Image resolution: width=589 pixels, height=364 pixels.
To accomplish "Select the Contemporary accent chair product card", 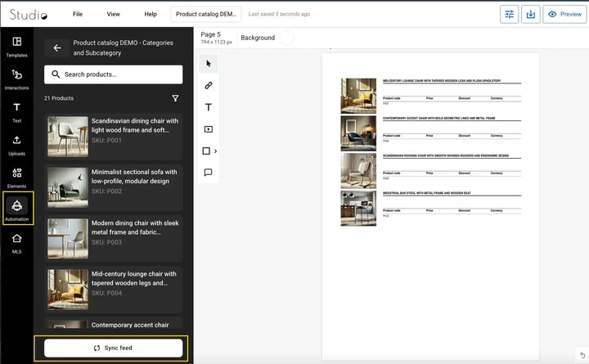I will point(114,323).
